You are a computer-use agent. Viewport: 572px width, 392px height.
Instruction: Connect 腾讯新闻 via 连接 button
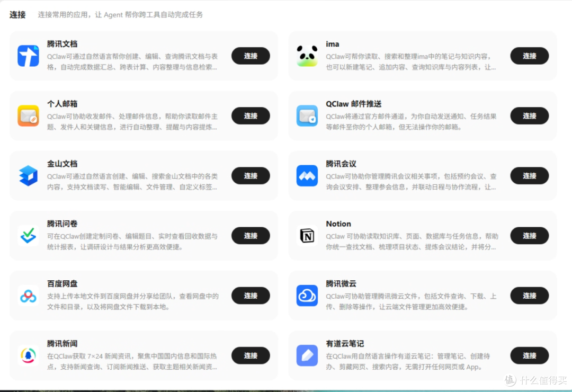(x=251, y=355)
